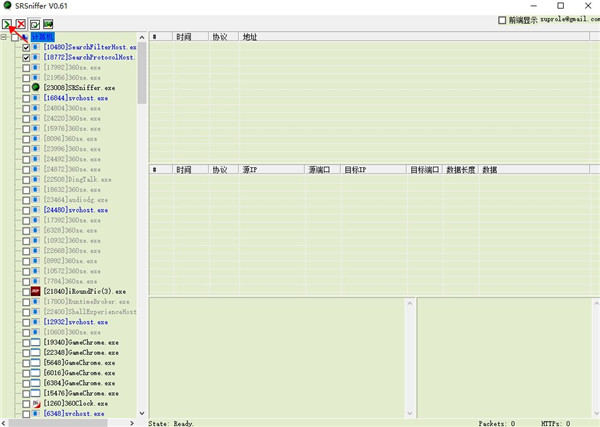Check the box for [16844]svchost.exe
This screenshot has height=427, width=600.
pyautogui.click(x=26, y=98)
